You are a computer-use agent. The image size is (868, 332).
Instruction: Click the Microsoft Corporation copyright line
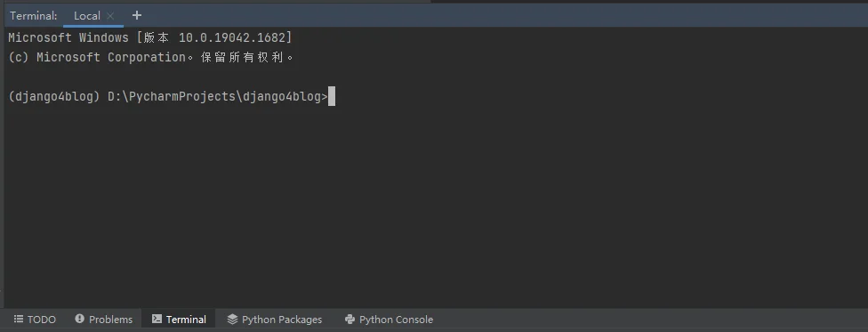150,57
